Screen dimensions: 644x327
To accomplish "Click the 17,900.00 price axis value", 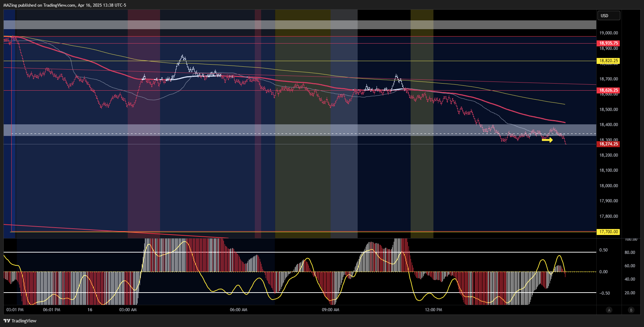I will (609, 201).
